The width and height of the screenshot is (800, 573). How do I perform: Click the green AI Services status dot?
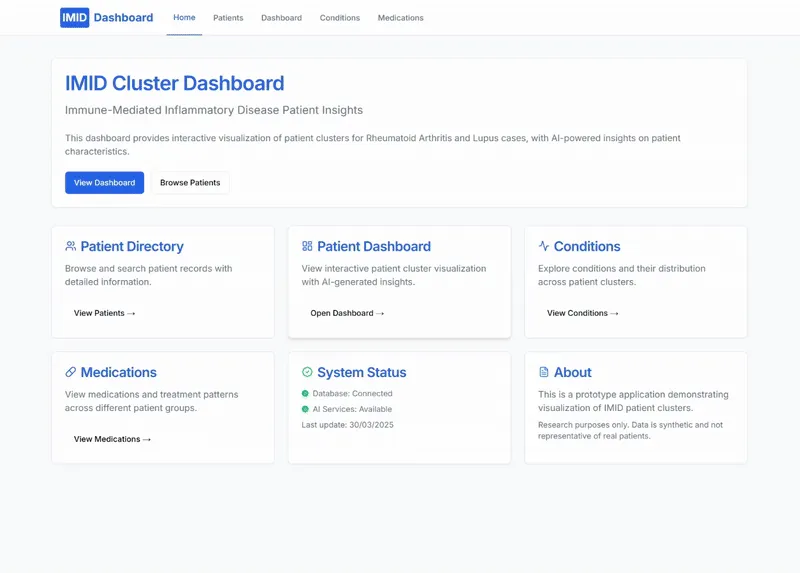305,409
